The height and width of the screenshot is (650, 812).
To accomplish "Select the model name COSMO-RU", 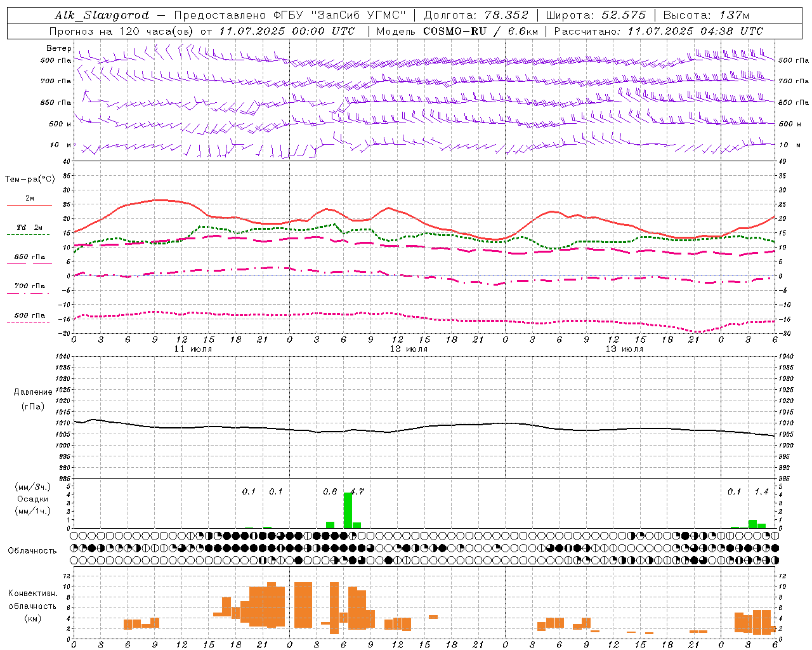I will (455, 31).
